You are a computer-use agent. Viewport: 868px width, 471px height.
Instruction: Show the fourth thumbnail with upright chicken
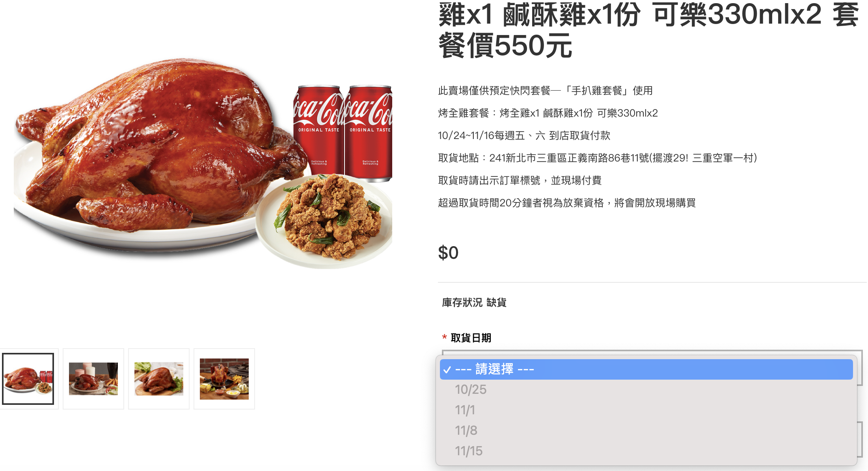pyautogui.click(x=224, y=379)
